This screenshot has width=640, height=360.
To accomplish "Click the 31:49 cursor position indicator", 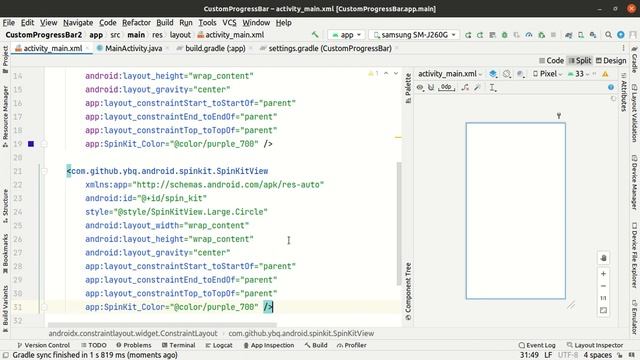I will tap(529, 355).
